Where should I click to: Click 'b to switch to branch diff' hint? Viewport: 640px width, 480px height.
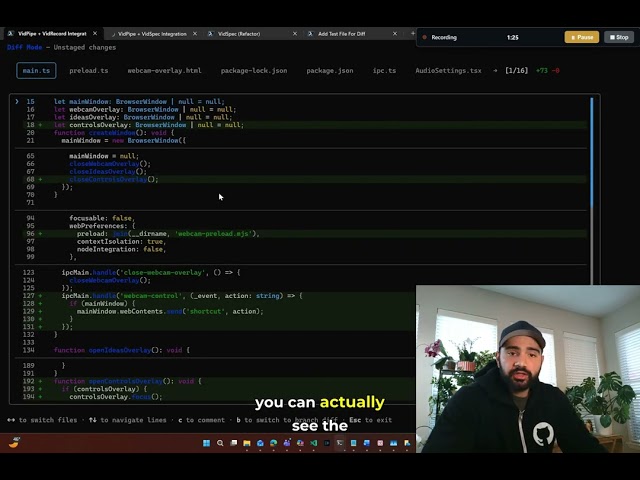[287, 420]
